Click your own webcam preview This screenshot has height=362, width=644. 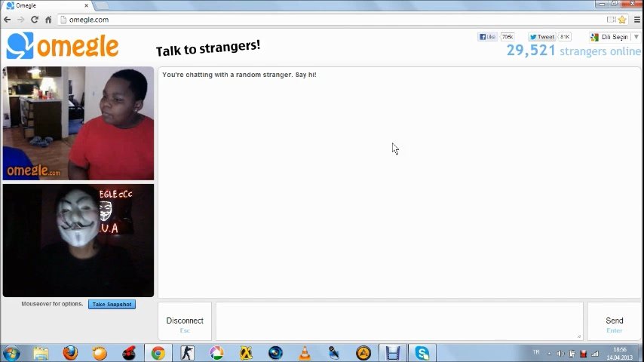(78, 241)
